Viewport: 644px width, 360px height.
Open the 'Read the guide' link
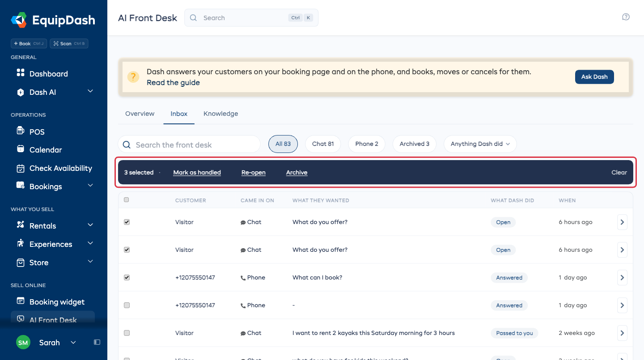(173, 83)
